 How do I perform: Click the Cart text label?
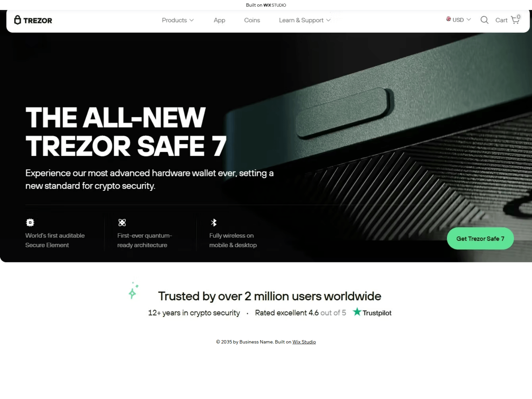pyautogui.click(x=501, y=20)
